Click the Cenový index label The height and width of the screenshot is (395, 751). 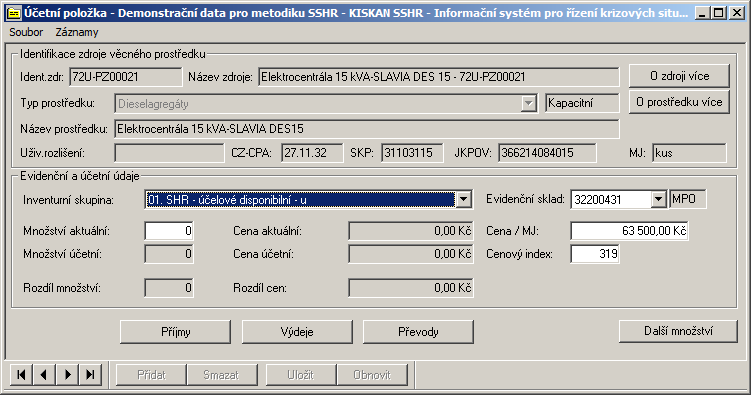[x=519, y=254]
